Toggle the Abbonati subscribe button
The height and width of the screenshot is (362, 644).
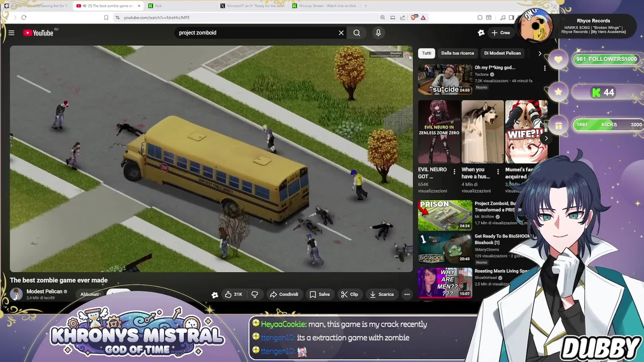(90, 294)
